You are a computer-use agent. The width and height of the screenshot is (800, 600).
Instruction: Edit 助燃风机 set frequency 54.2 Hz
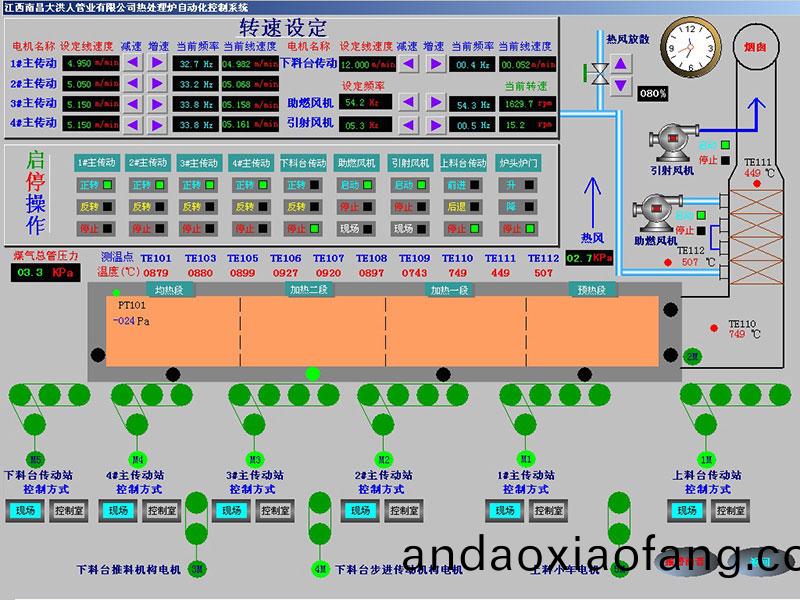click(x=365, y=102)
